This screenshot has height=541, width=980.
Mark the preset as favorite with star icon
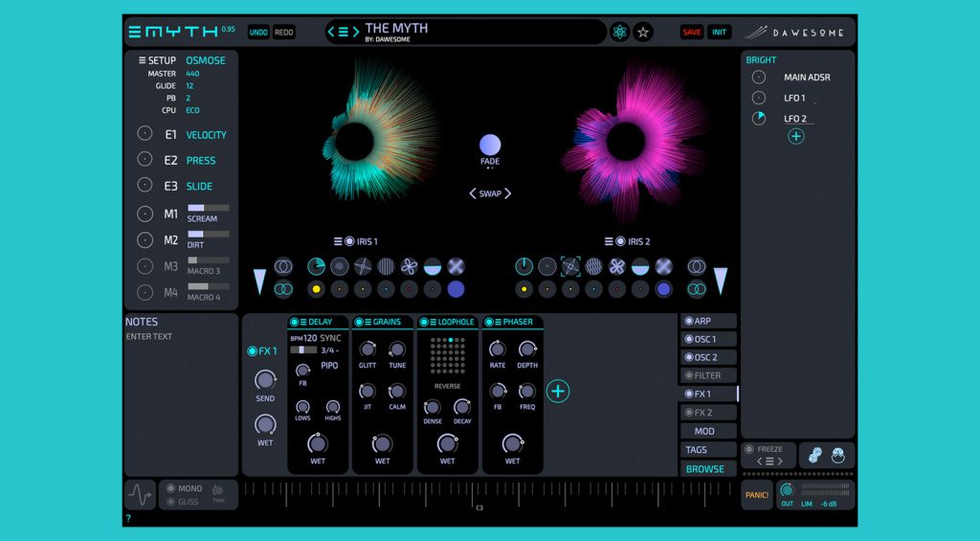(x=643, y=32)
